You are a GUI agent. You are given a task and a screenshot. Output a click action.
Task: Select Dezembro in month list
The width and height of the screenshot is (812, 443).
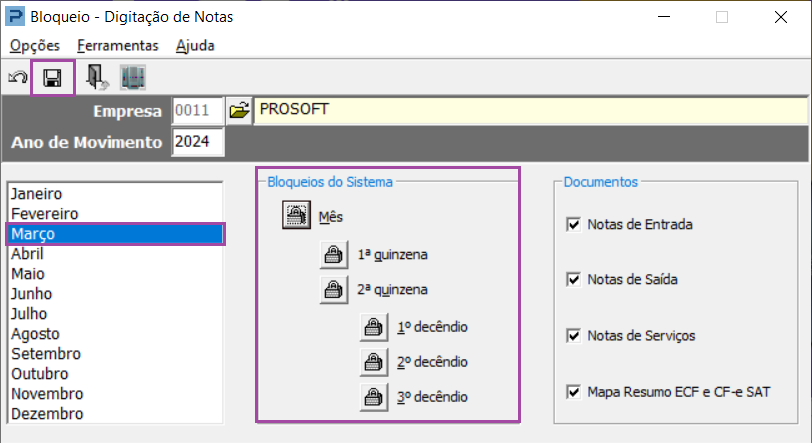(x=115, y=414)
